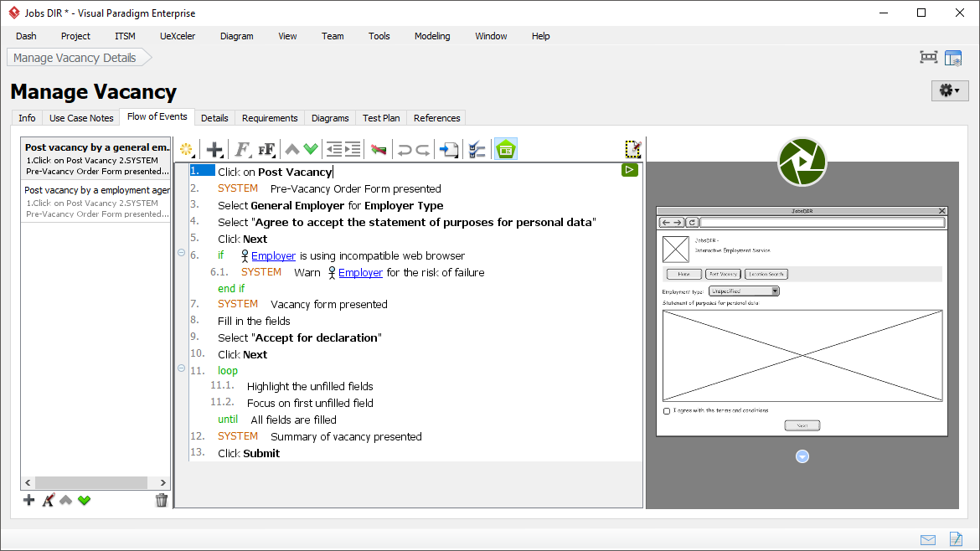
Task: Switch to the Requirements tab
Action: (x=270, y=118)
